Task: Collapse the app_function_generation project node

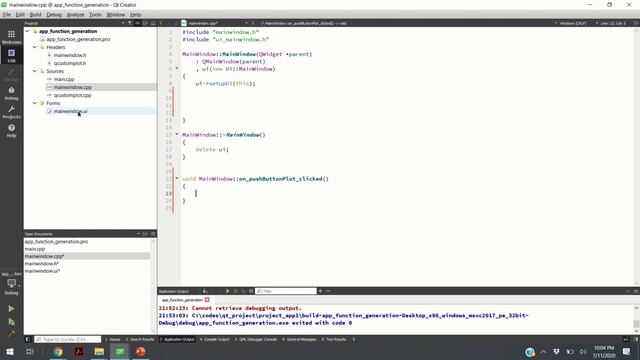Action: point(27,31)
